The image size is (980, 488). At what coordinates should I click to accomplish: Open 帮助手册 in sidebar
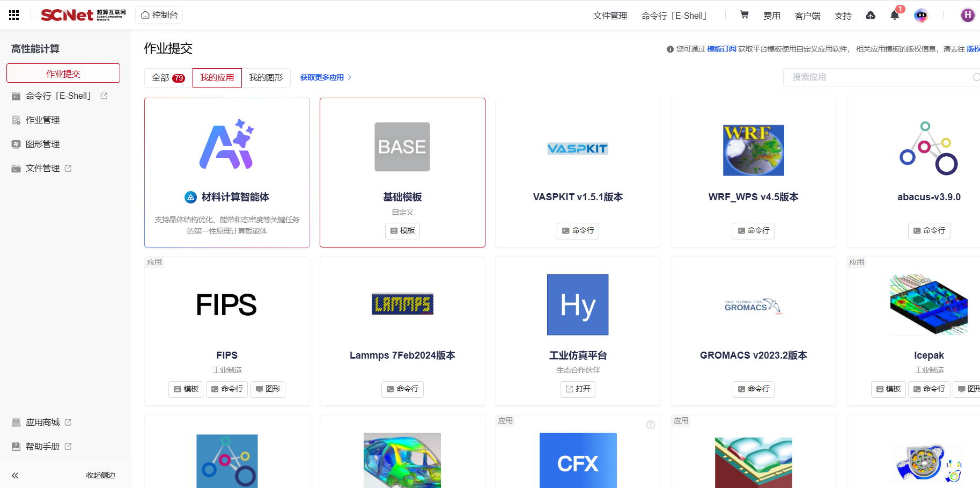pyautogui.click(x=43, y=447)
